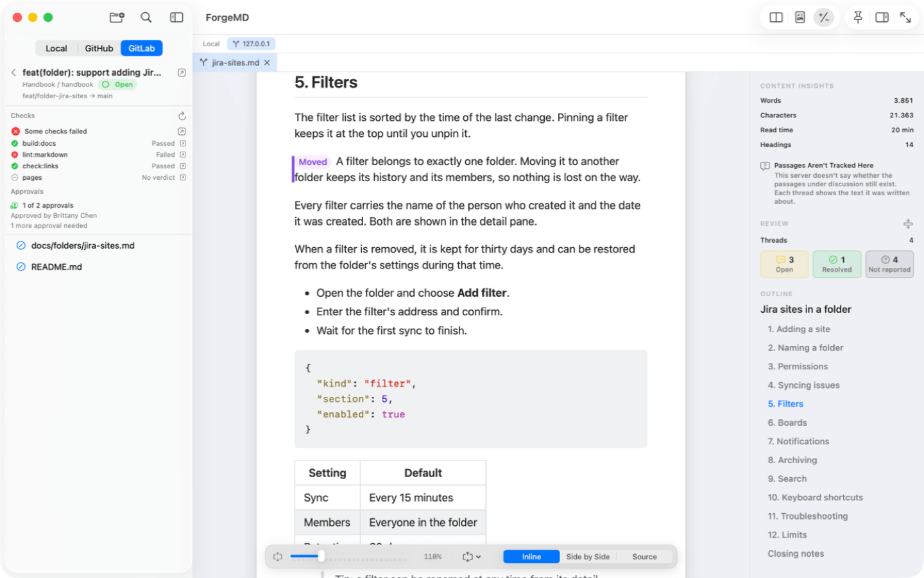Select the GitHub source tab
This screenshot has height=578, width=924.
tap(99, 48)
